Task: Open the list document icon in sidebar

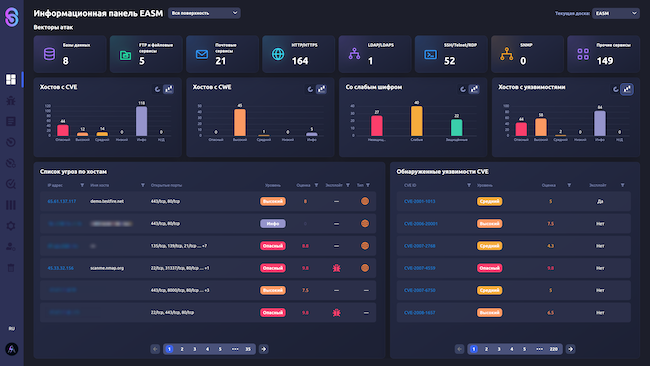Action: click(x=11, y=121)
